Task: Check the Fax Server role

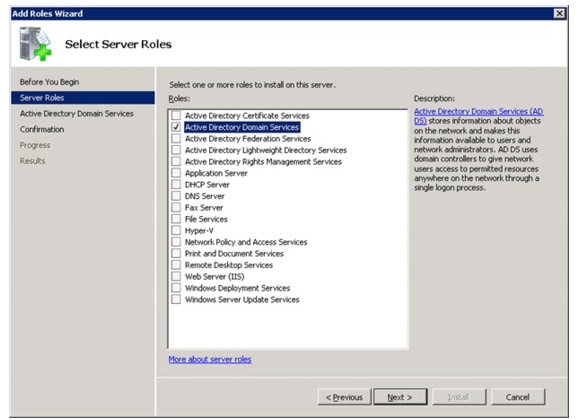Action: (x=176, y=207)
